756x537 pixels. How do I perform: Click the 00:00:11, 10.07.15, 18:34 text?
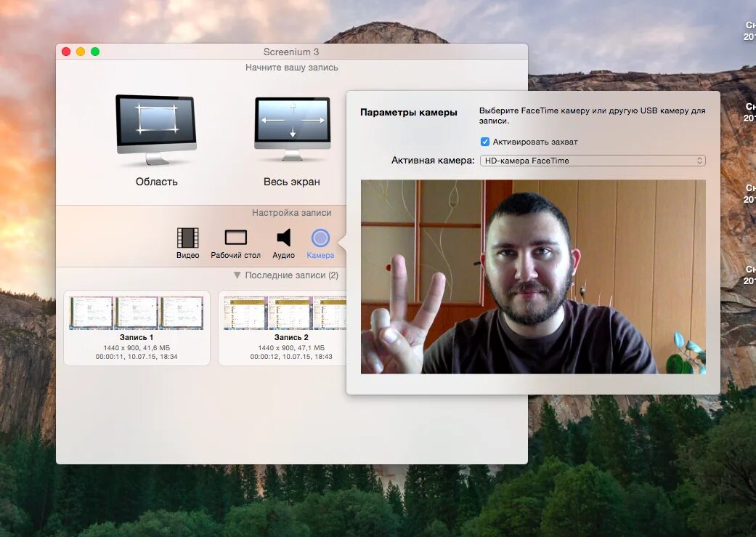tap(137, 357)
